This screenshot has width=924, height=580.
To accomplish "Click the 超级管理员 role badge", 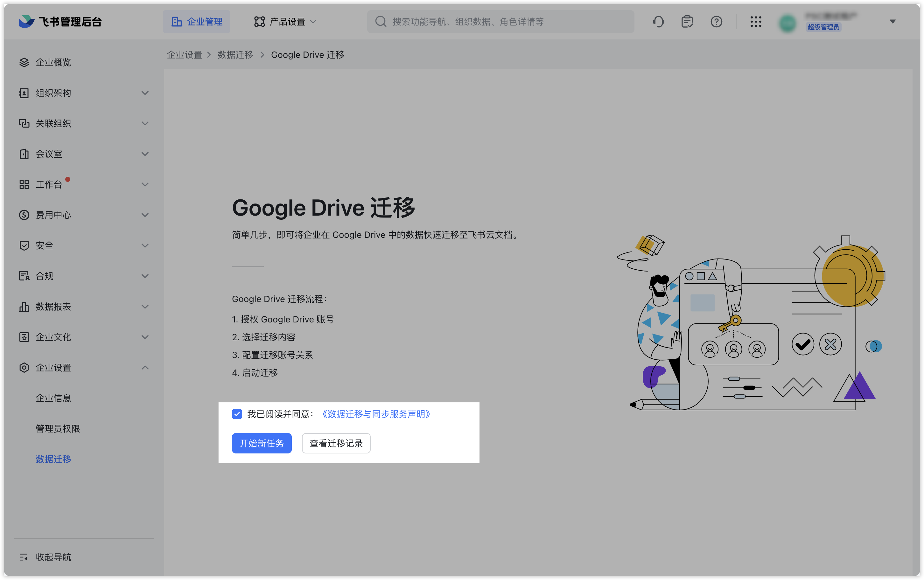I will click(823, 27).
